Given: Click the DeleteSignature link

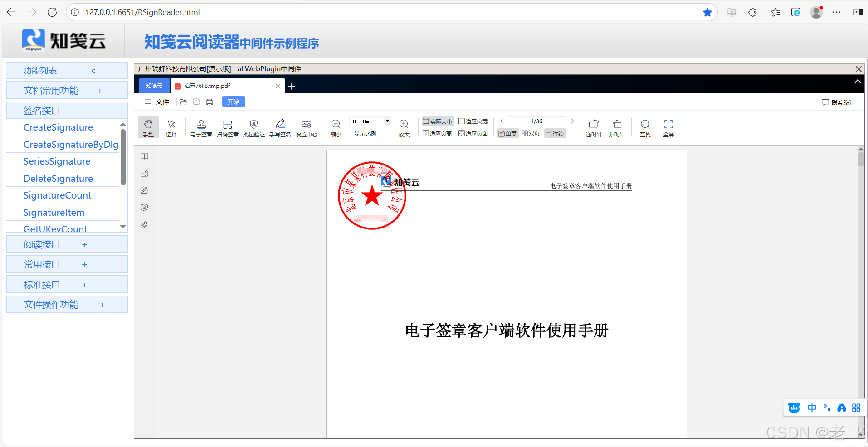Looking at the screenshot, I should click(58, 179).
